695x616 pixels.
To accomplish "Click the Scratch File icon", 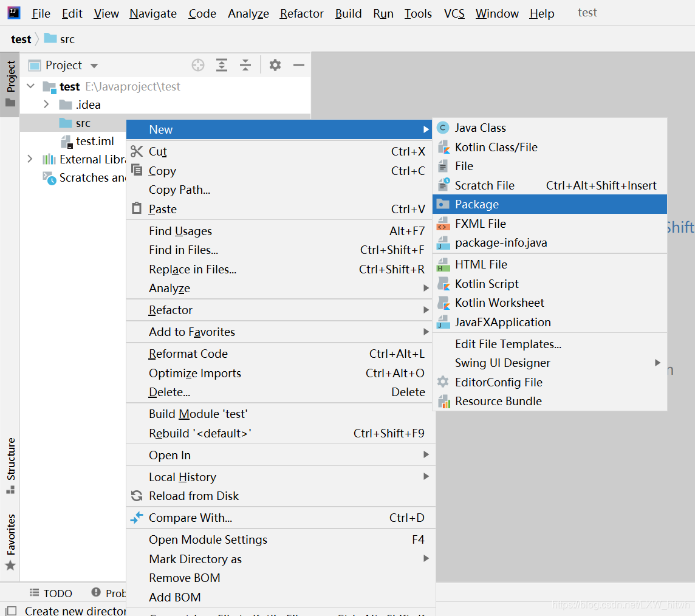I will coord(443,185).
